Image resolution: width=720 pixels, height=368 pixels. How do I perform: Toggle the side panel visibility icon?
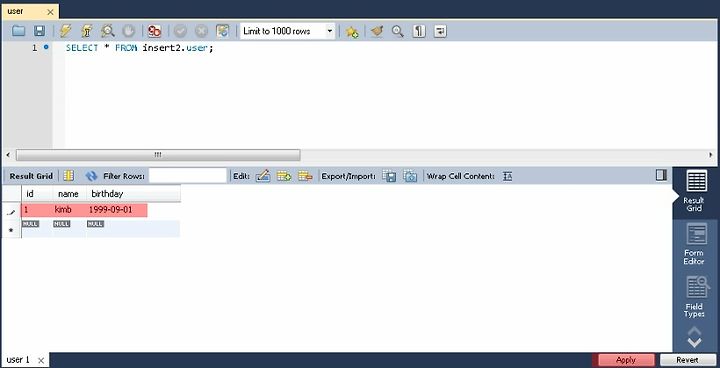(661, 175)
